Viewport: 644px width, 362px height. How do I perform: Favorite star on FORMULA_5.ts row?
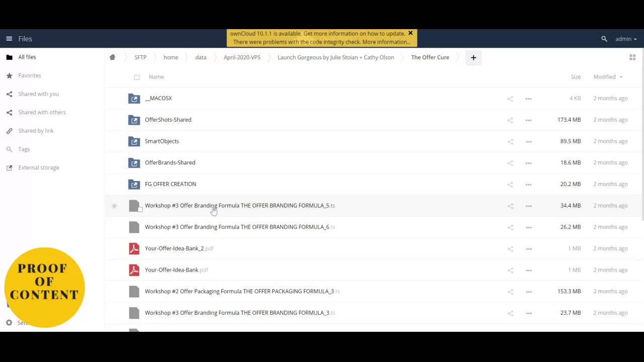click(115, 206)
